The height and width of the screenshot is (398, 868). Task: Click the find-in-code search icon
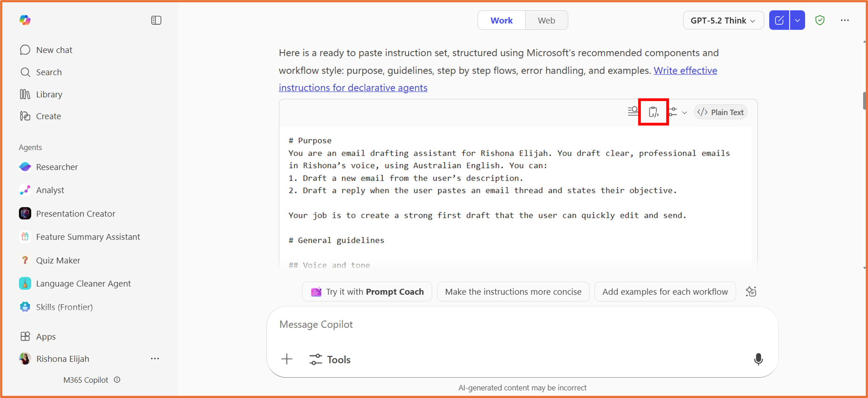pyautogui.click(x=633, y=111)
